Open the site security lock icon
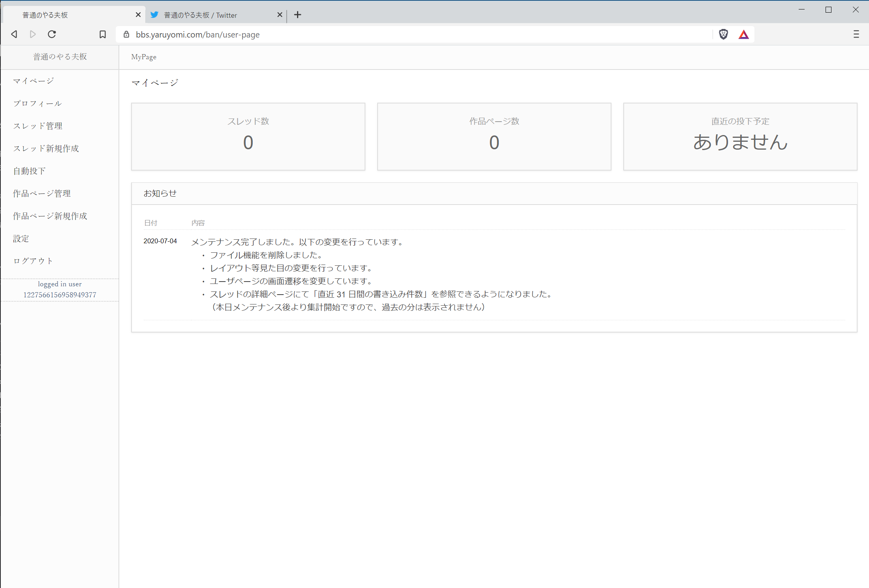Screen dimensions: 869x588 pos(126,34)
